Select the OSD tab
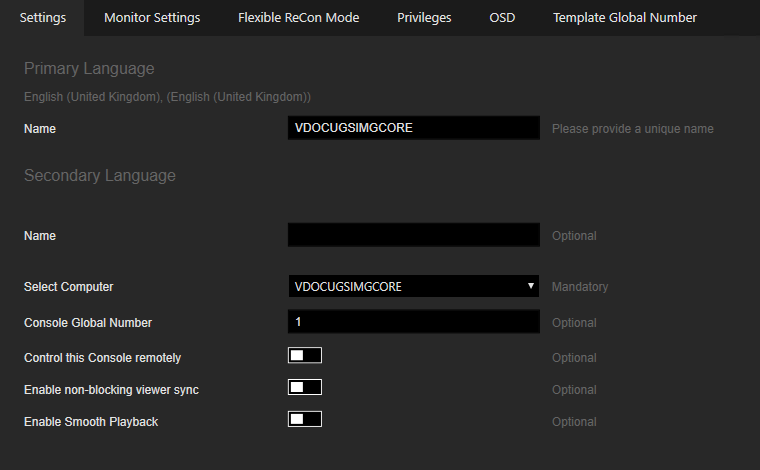Viewport: 760px width, 470px height. tap(502, 18)
